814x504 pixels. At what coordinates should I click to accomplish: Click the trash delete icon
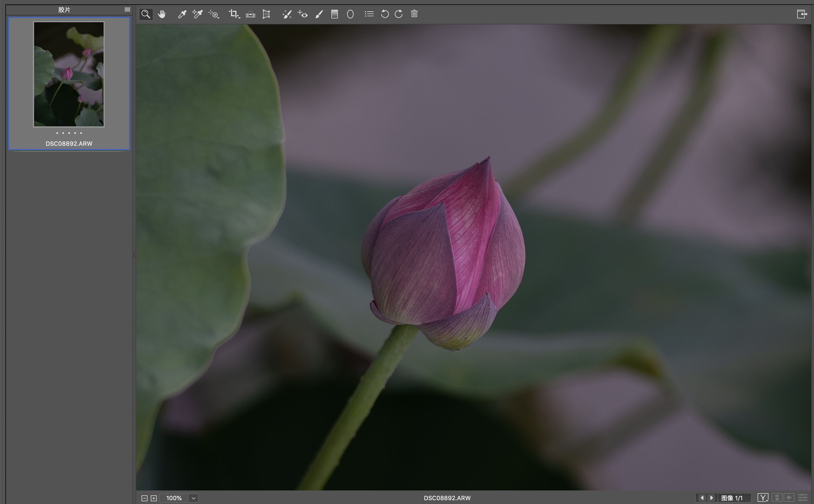click(414, 14)
